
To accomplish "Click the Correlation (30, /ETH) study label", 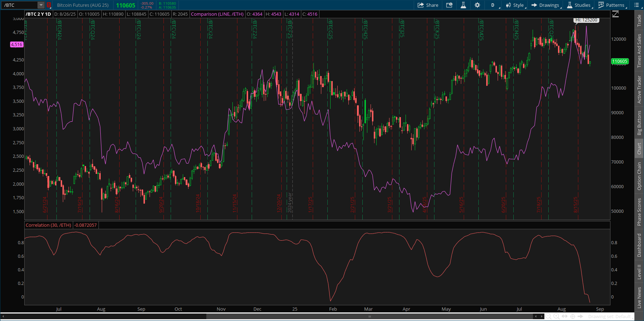I will [49, 225].
